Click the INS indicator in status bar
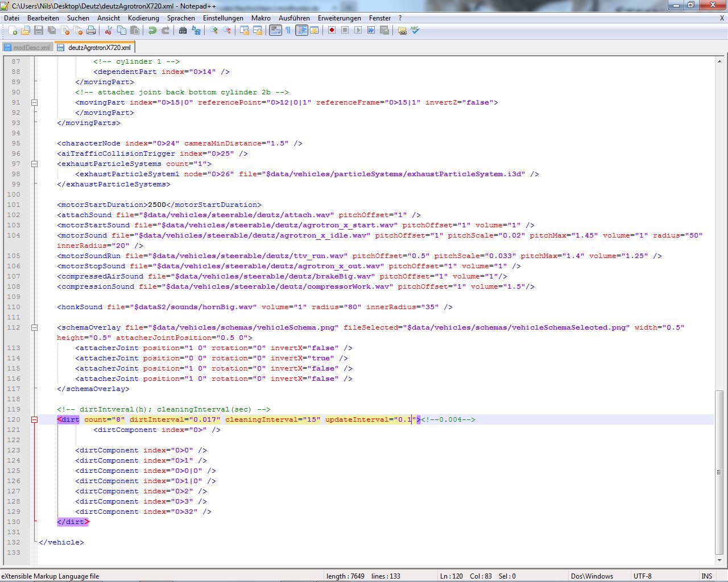Screen dimensions: 728x582 (x=707, y=576)
